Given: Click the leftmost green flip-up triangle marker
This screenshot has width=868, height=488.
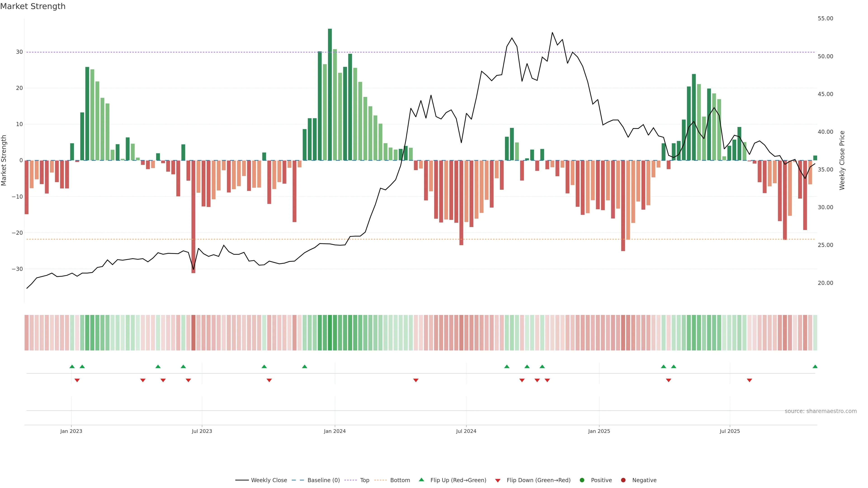Looking at the screenshot, I should click(x=72, y=366).
